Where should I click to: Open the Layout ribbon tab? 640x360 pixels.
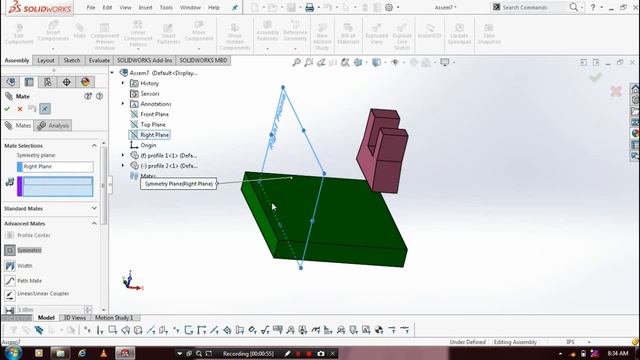click(x=46, y=60)
